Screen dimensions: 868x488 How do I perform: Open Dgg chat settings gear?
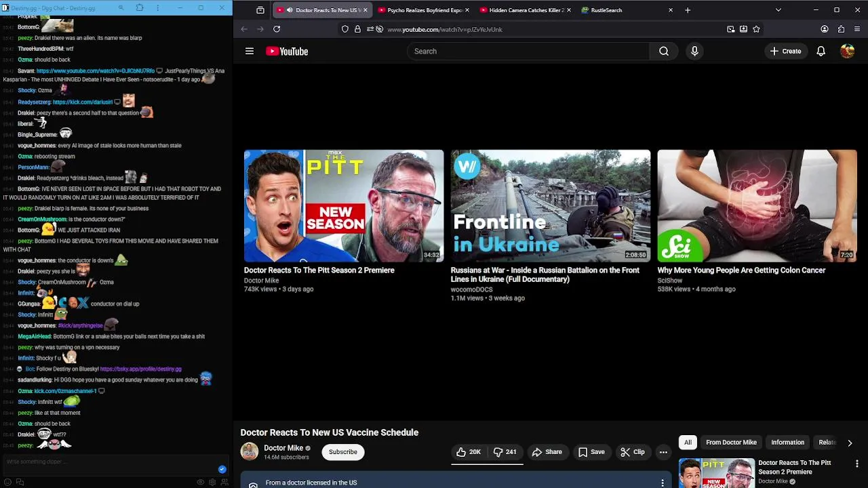[x=212, y=482]
